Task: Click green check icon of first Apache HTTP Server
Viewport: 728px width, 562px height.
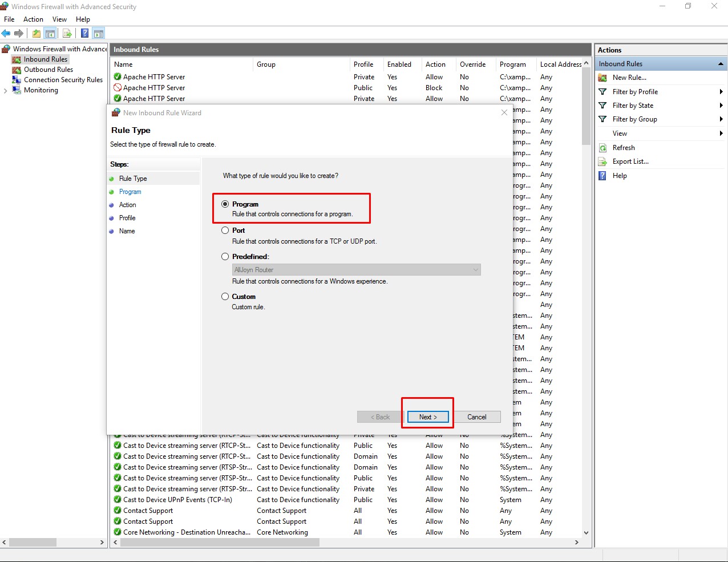Action: [x=118, y=77]
